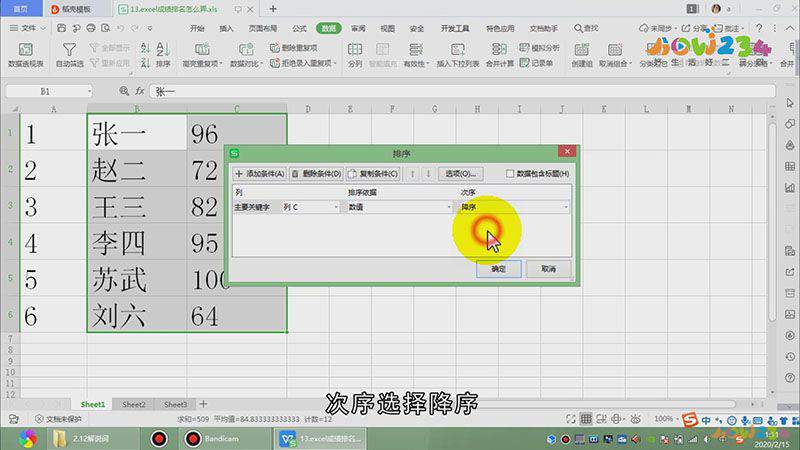Click the 选项(O)... options button

[x=460, y=174]
